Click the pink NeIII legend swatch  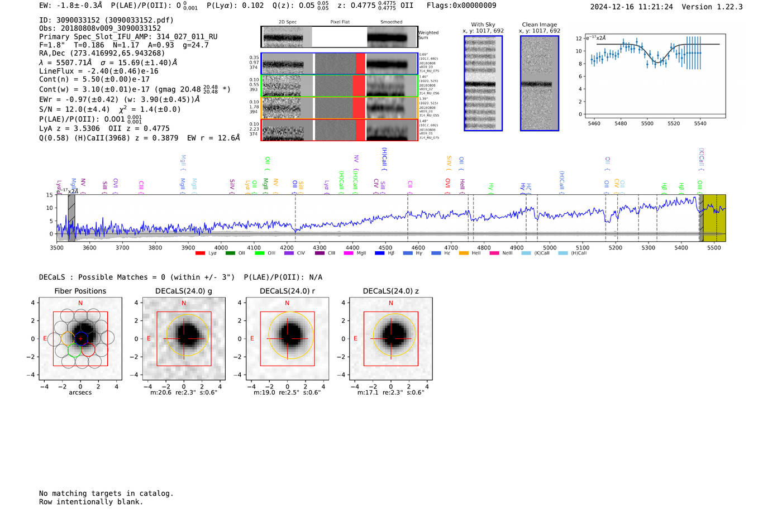point(494,253)
